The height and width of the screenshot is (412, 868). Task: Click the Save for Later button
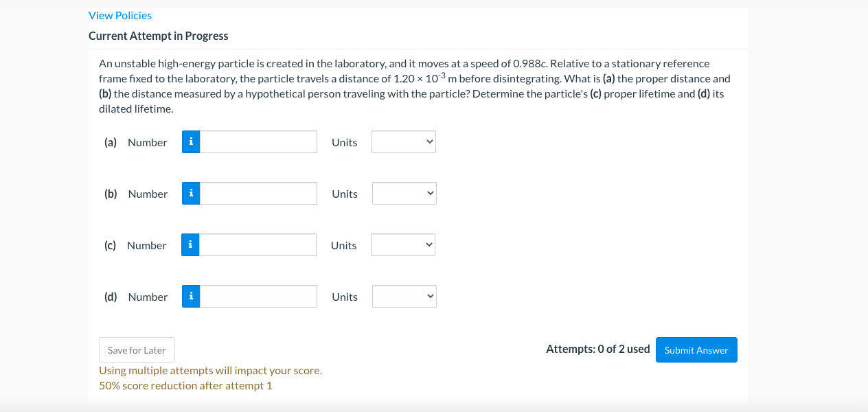pyautogui.click(x=137, y=350)
